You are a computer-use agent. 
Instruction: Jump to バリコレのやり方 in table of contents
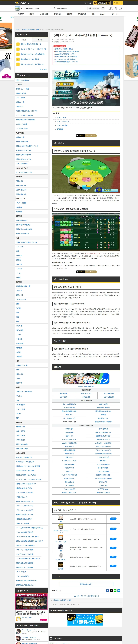[x=63, y=122]
